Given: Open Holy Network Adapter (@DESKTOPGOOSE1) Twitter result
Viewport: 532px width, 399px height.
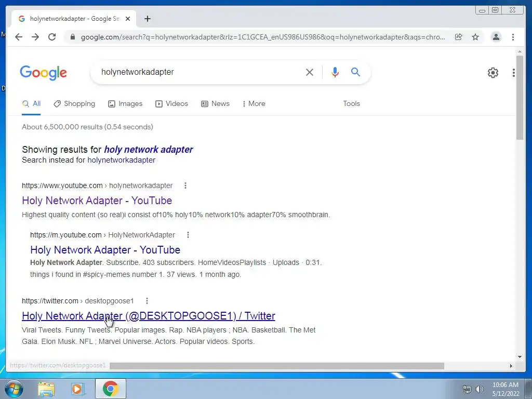Looking at the screenshot, I should click(x=149, y=316).
